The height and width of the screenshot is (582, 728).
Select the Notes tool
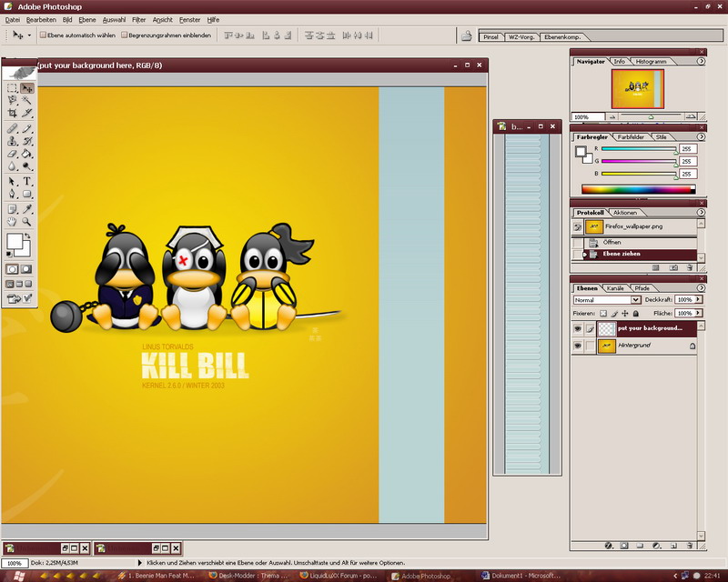point(12,209)
